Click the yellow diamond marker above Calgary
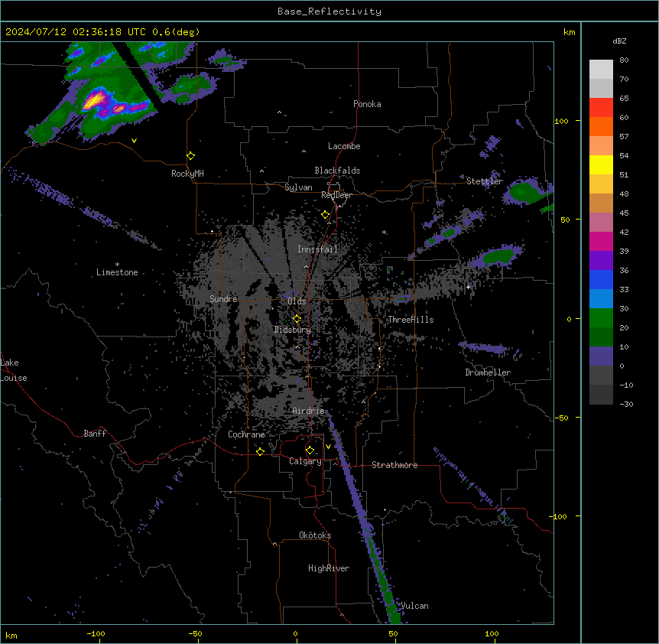This screenshot has height=644, width=659. pyautogui.click(x=310, y=450)
